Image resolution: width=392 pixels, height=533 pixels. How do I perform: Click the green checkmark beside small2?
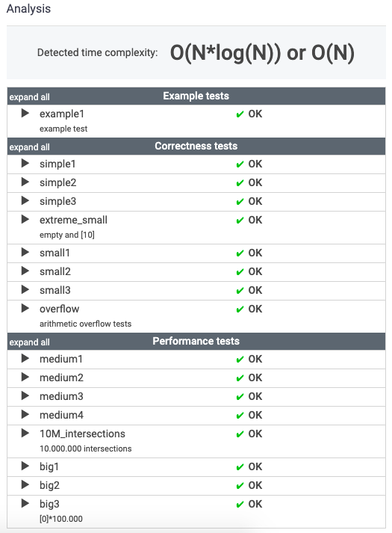[240, 272]
